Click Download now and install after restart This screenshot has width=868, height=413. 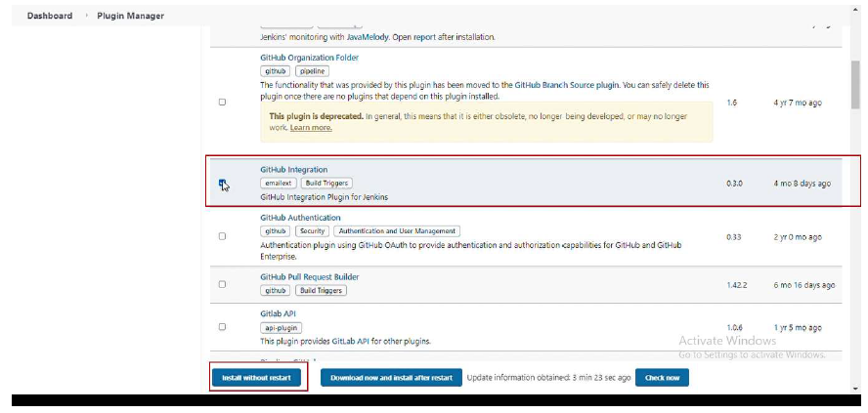[391, 378]
